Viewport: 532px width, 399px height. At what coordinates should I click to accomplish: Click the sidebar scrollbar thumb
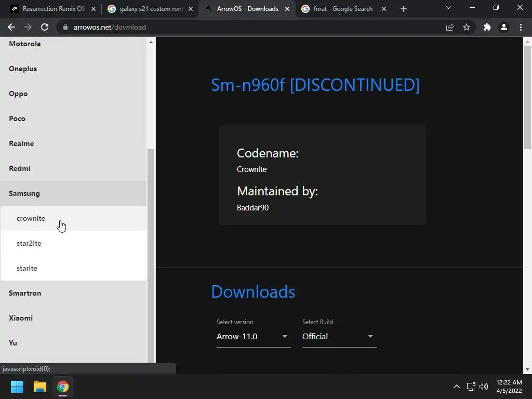(151, 256)
